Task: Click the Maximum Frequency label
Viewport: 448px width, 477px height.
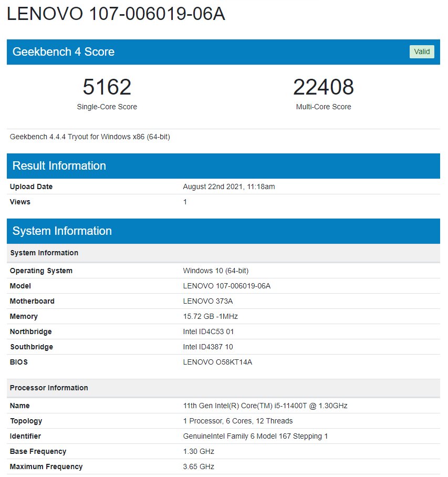Action: pos(46,466)
